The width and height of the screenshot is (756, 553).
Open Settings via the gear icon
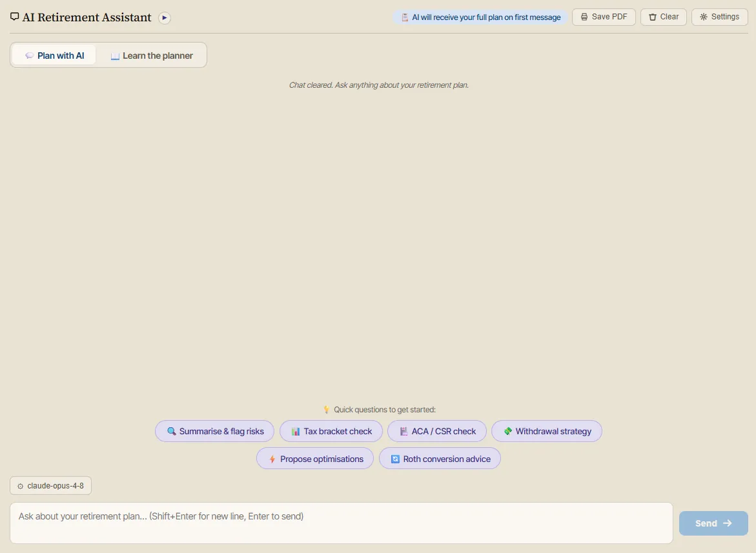tap(704, 17)
